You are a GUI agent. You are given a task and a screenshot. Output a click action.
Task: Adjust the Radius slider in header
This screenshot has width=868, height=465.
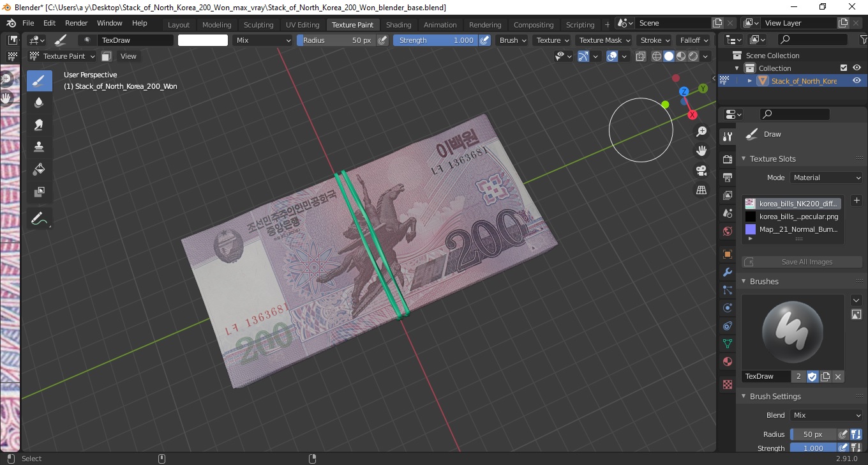(336, 40)
